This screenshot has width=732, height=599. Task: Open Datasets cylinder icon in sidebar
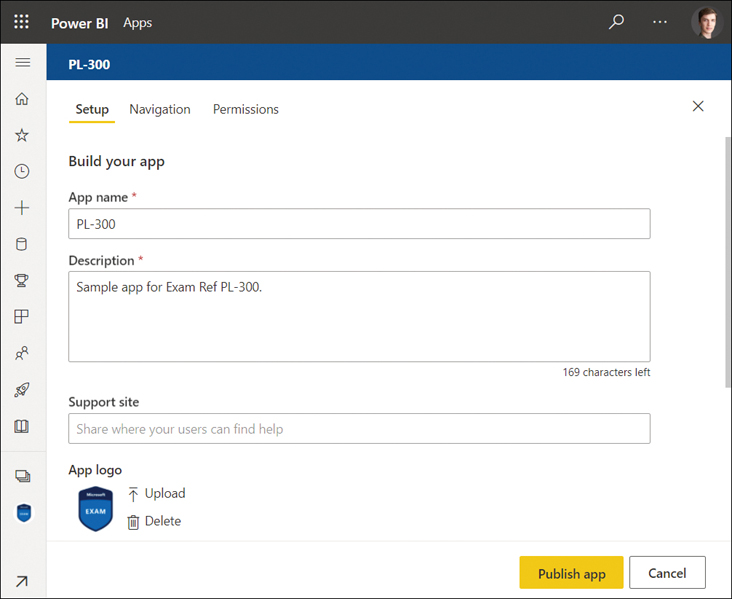(22, 244)
